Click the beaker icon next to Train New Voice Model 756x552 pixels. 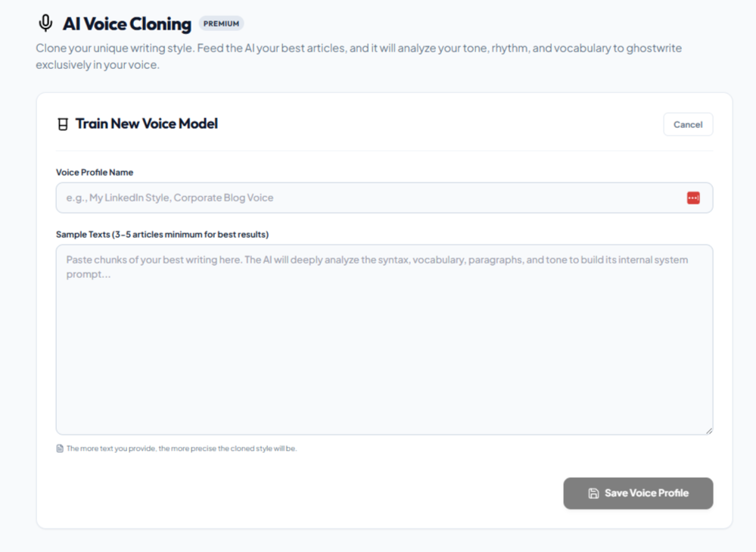click(x=63, y=124)
